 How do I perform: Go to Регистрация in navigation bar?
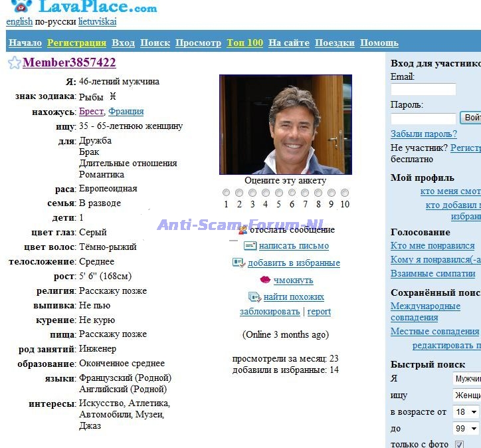click(76, 43)
